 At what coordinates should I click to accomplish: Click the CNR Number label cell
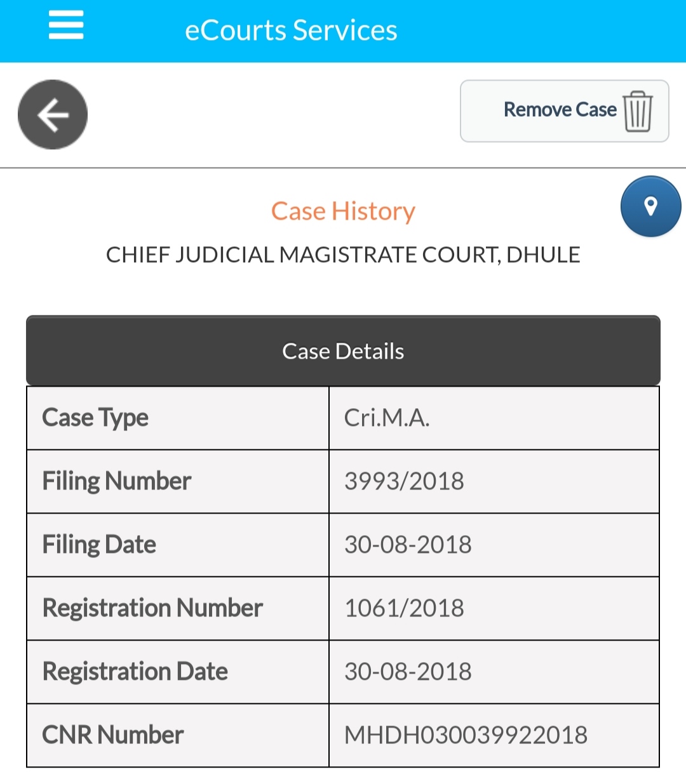pos(178,735)
